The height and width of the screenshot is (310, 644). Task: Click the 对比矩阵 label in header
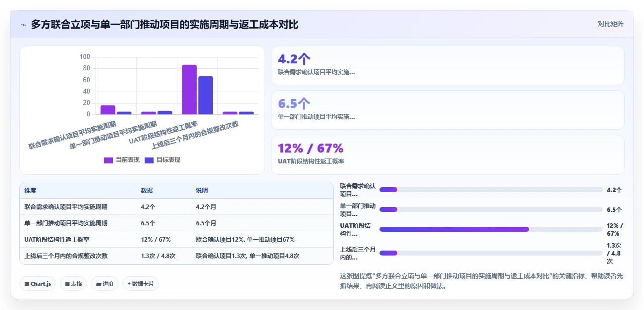pyautogui.click(x=610, y=24)
